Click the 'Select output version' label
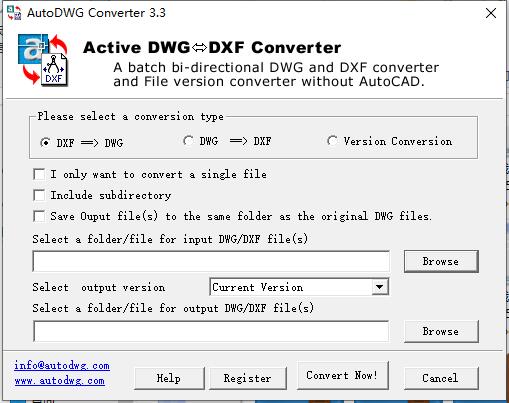This screenshot has width=509, height=403. pyautogui.click(x=99, y=287)
